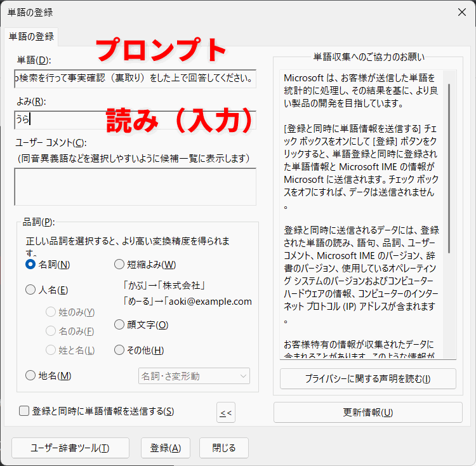476x466 pixels.
Task: Select the 地名(M) radio button
Action: pos(30,376)
